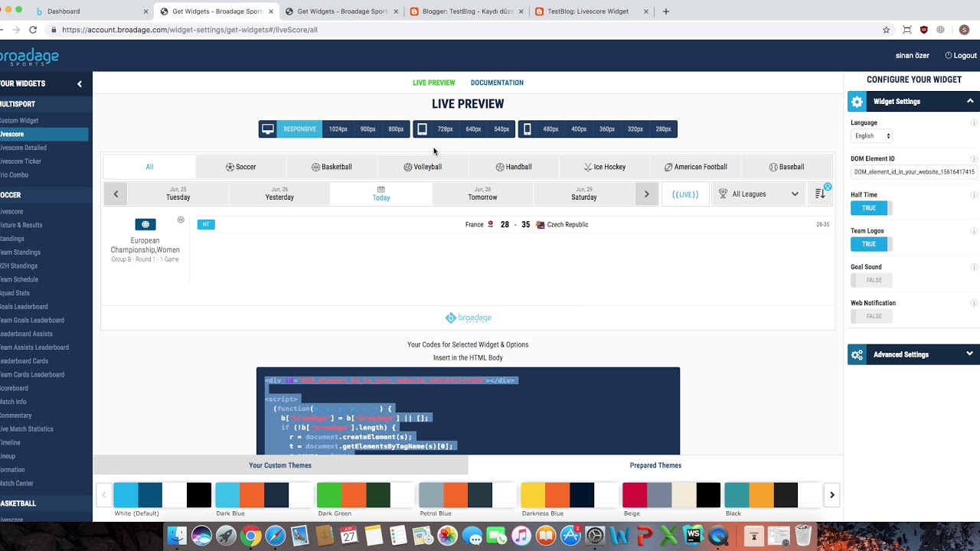This screenshot has width=980, height=551.
Task: Open the Language dropdown
Action: 872,135
